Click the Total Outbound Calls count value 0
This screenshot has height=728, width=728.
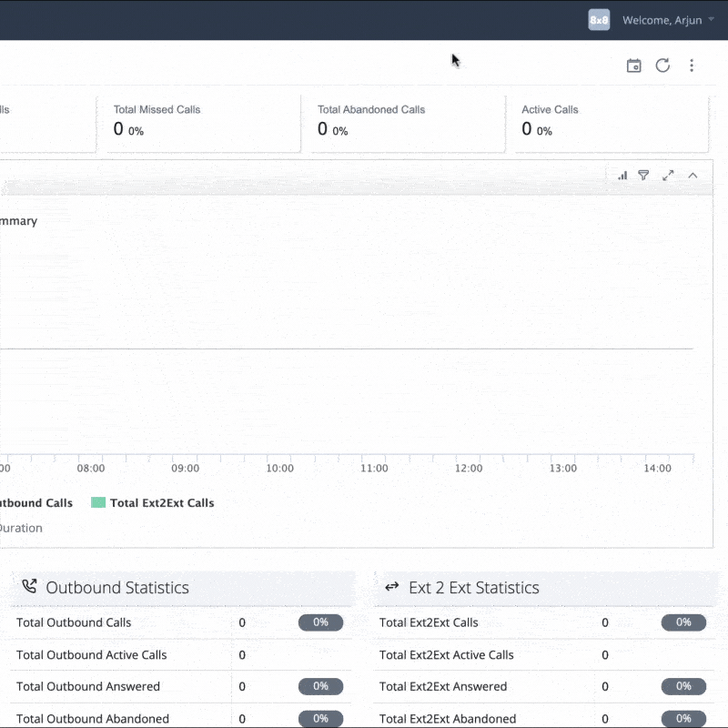(242, 622)
